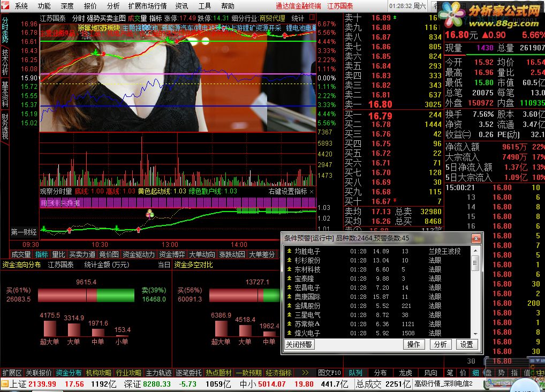Switch to 分时走势 side tab
The width and height of the screenshot is (545, 392).
tap(5, 30)
